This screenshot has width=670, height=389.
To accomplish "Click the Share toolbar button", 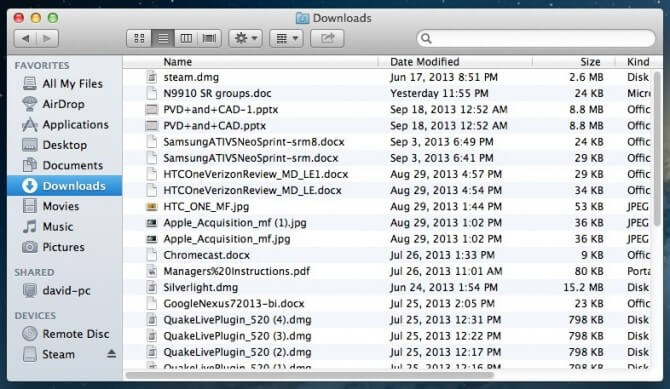I will point(327,38).
